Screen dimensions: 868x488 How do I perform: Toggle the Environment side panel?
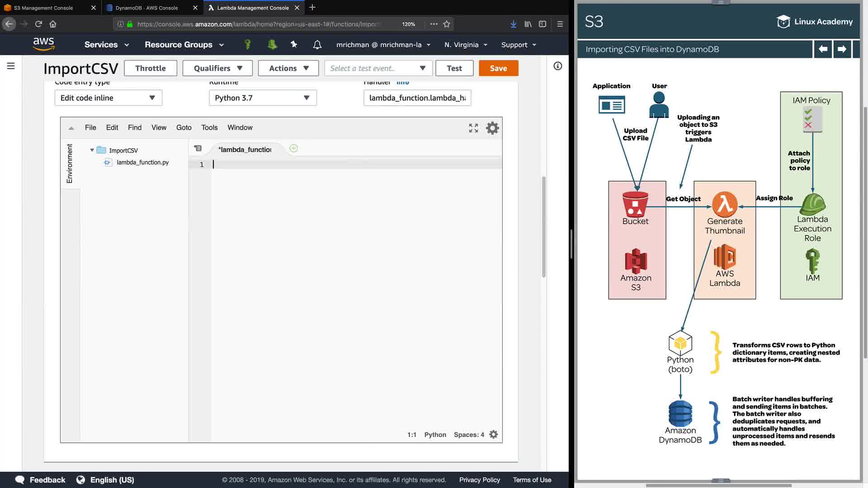(x=70, y=163)
